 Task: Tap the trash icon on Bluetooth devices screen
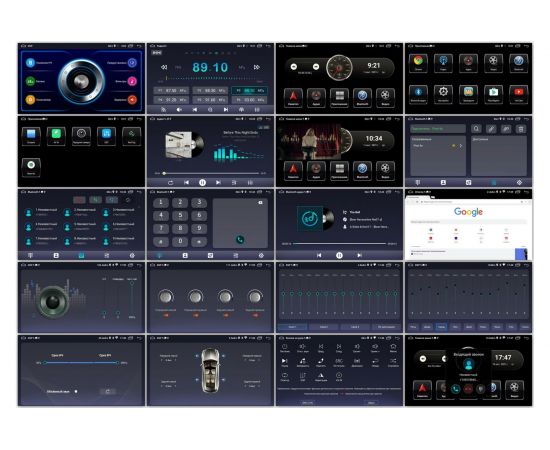(x=521, y=129)
